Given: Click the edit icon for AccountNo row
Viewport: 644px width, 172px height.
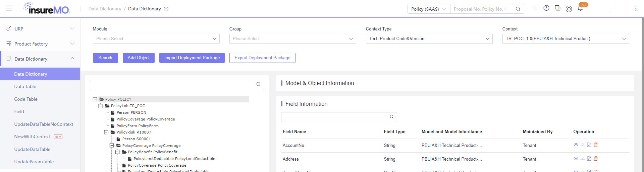Looking at the screenshot, I should click(x=589, y=145).
